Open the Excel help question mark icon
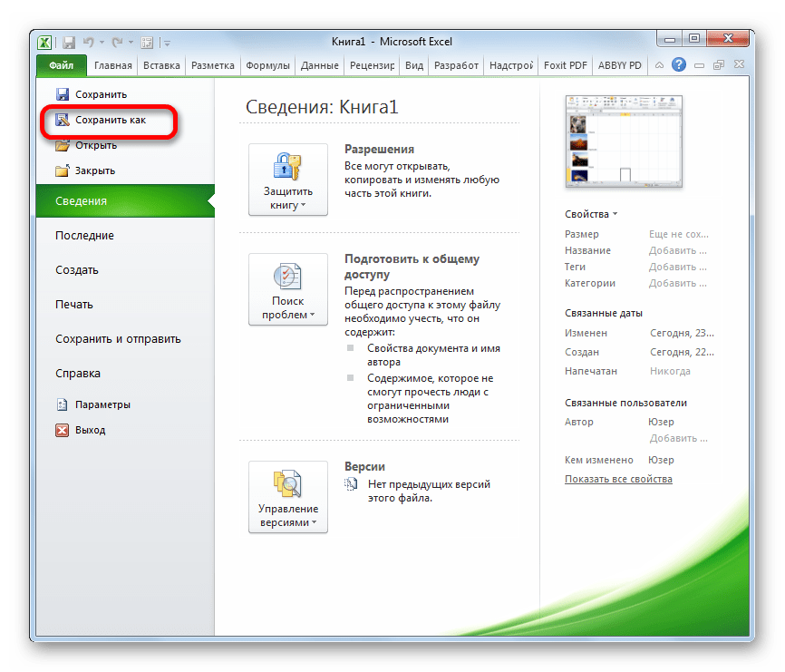The width and height of the screenshot is (785, 672). pos(676,65)
